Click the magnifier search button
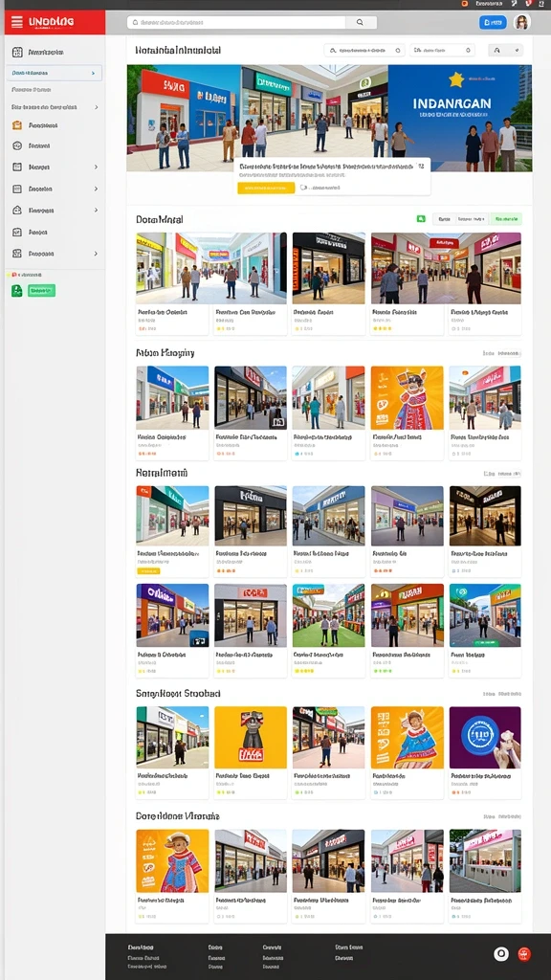Viewport: 551px width, 980px height. pyautogui.click(x=361, y=23)
